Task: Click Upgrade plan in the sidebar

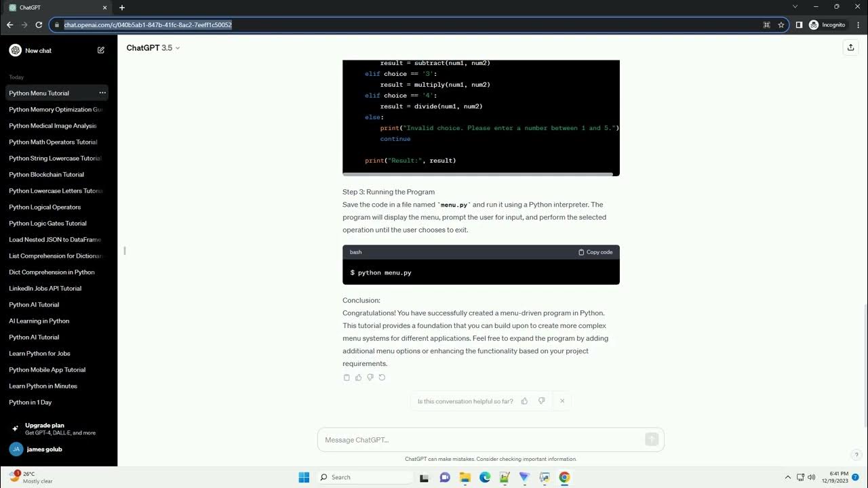Action: (x=57, y=428)
